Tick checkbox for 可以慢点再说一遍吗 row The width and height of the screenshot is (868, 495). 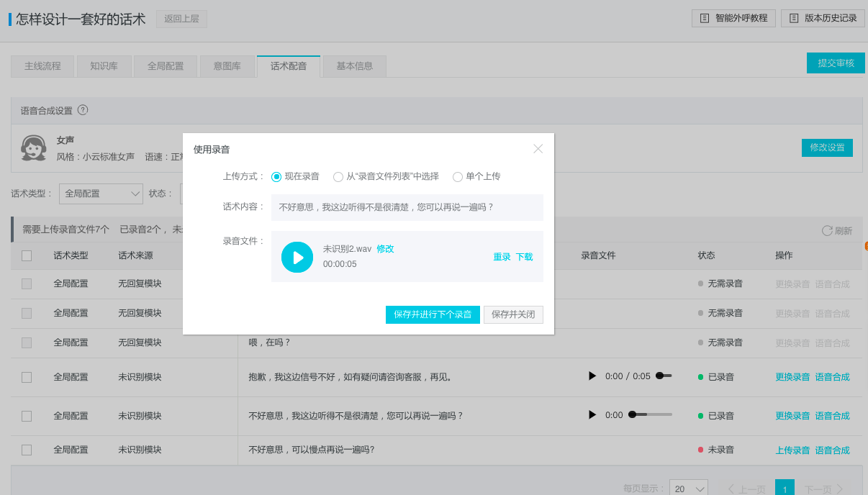click(x=27, y=450)
